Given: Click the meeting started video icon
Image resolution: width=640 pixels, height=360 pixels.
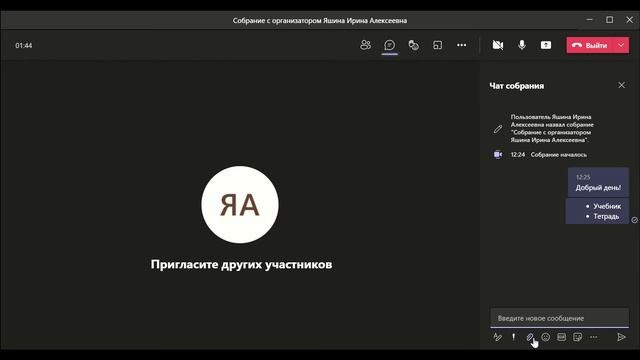Looking at the screenshot, I should pyautogui.click(x=498, y=154).
